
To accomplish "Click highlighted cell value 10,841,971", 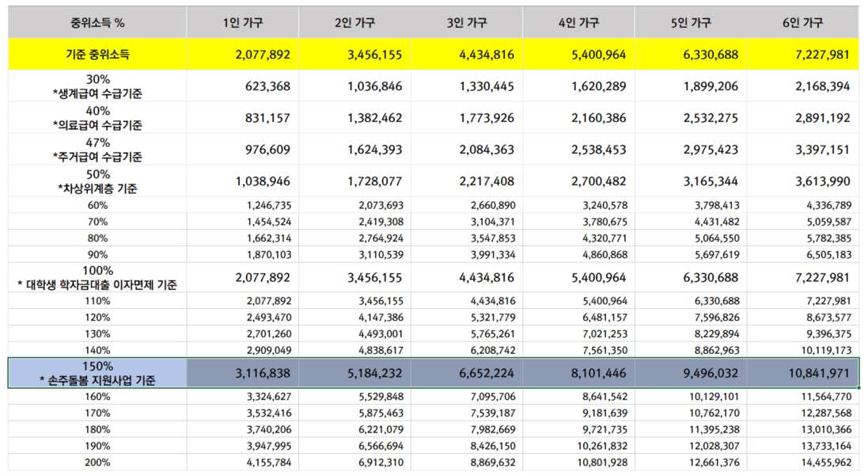I will tap(819, 374).
